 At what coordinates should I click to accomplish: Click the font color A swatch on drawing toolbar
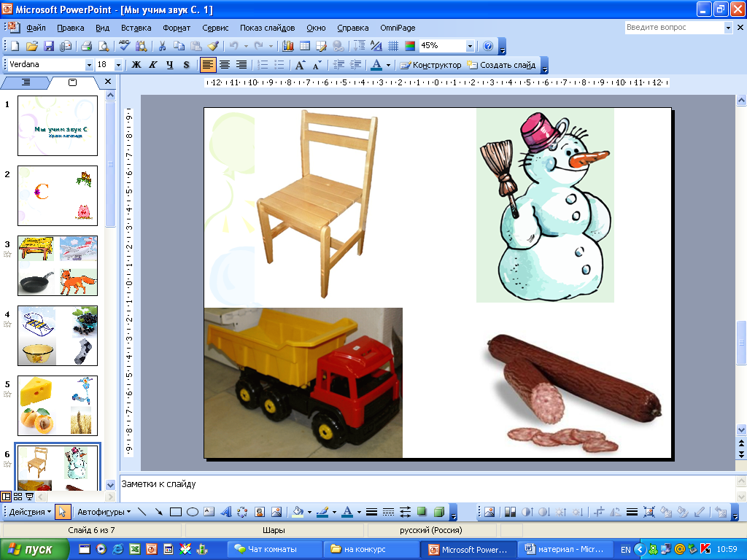(348, 512)
